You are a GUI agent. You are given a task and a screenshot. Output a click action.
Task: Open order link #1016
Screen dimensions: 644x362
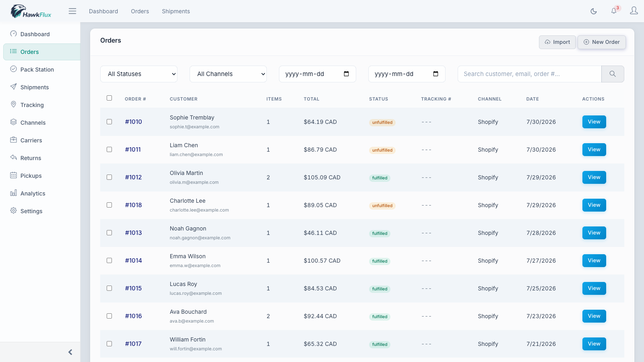(133, 316)
